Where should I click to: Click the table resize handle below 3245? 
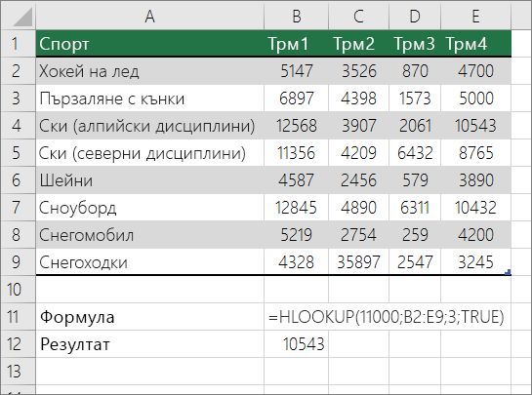508,272
